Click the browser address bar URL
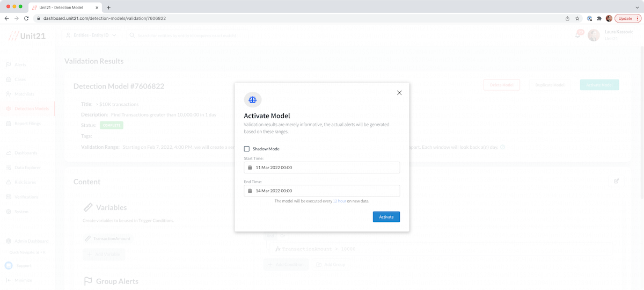The height and width of the screenshot is (290, 644). tap(105, 18)
